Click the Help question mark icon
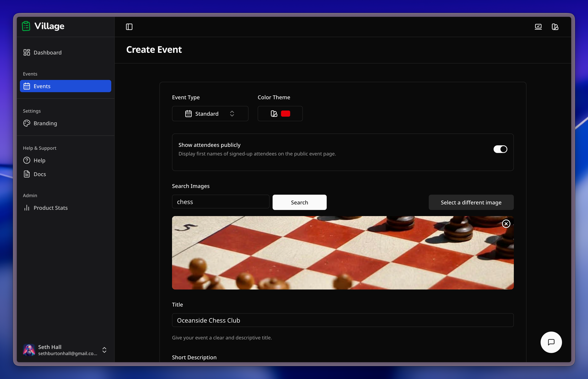Viewport: 588px width, 379px height. [x=27, y=160]
